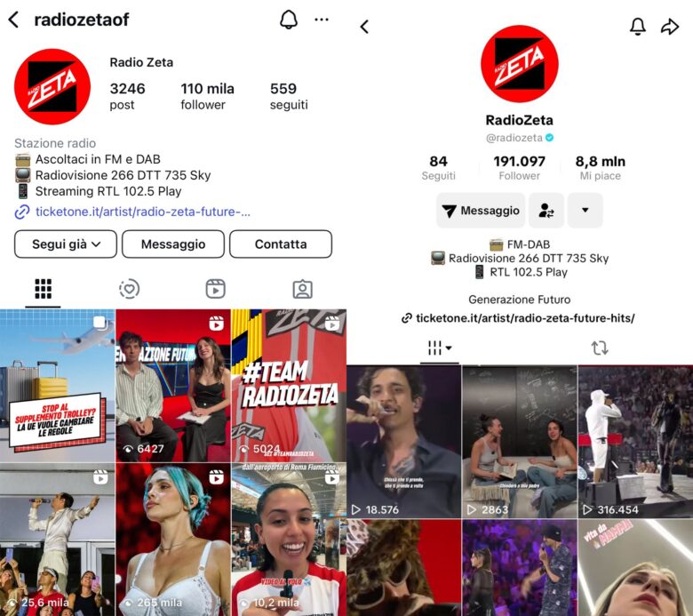Open the Radio Zeta Instagram profile picture
Screen dimensions: 693x616
(x=52, y=87)
